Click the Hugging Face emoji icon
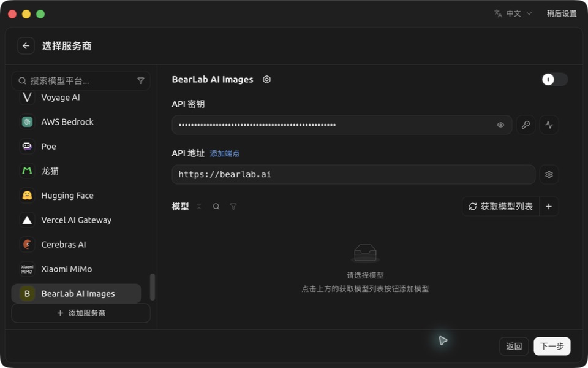Viewport: 588px width, 368px height. [x=27, y=196]
